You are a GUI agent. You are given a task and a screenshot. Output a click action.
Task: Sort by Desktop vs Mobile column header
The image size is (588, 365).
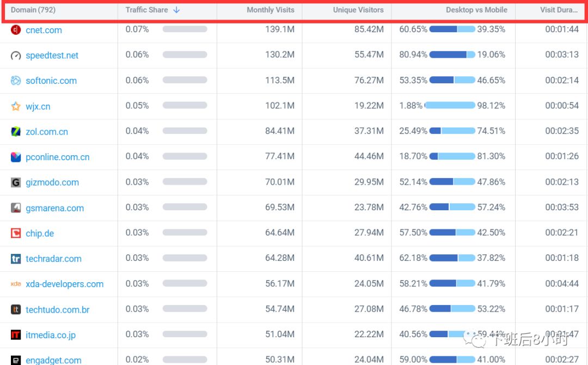476,10
